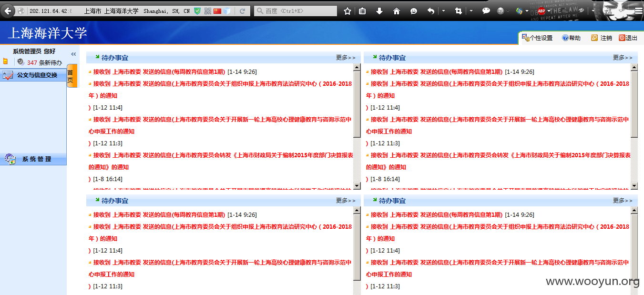Click 注销 to log off
The image size is (644, 295).
click(x=602, y=38)
